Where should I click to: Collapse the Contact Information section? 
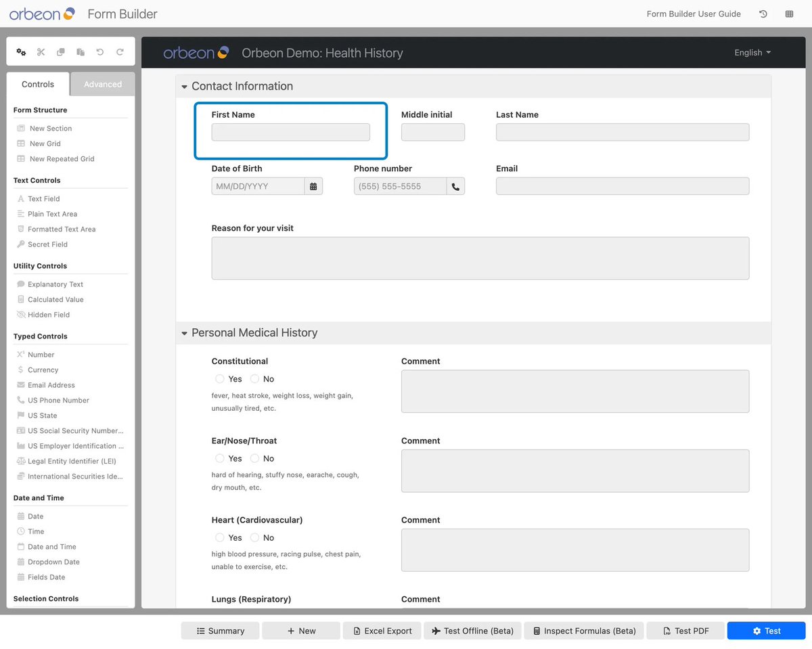pos(184,87)
